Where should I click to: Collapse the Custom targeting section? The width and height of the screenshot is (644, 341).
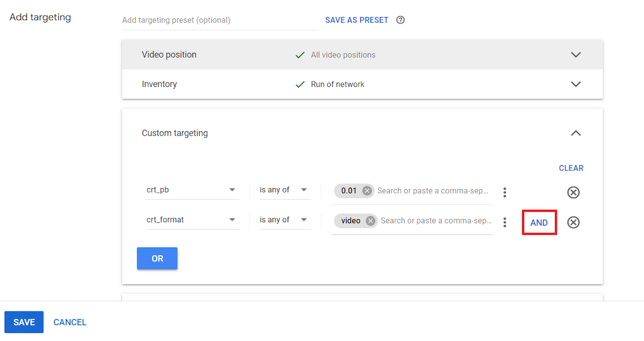[576, 133]
